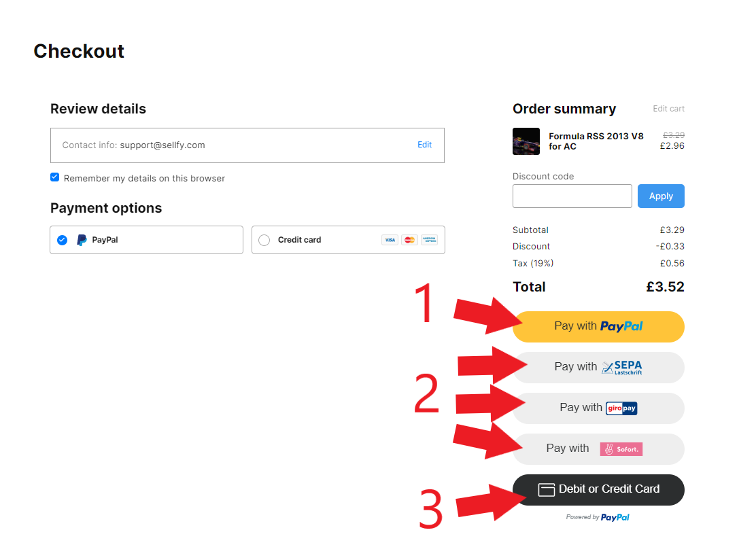This screenshot has width=756, height=545.
Task: Click the Powered by PayPal text
Action: point(598,517)
